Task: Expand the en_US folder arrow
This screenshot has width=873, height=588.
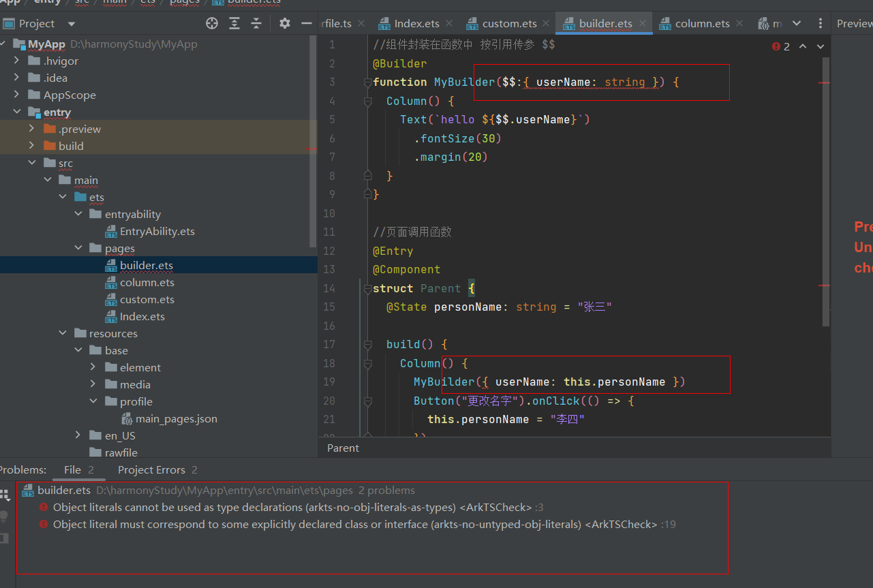Action: click(x=78, y=435)
